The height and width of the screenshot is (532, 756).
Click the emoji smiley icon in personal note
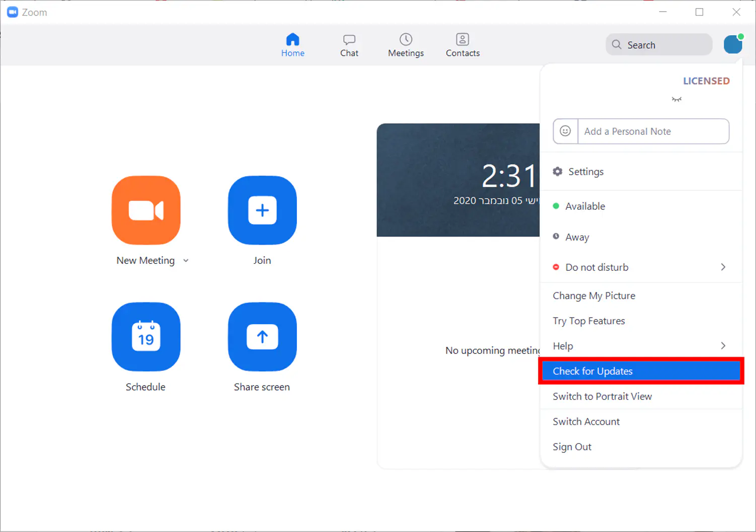pos(565,131)
